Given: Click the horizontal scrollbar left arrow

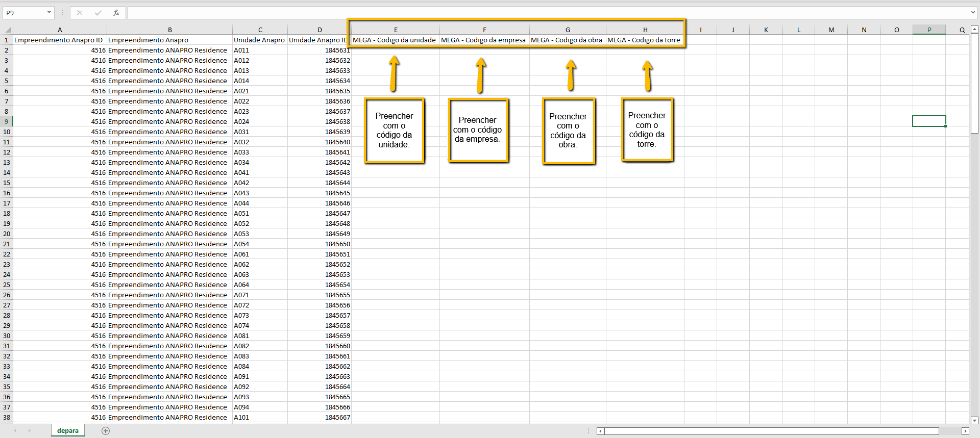Looking at the screenshot, I should tap(601, 431).
